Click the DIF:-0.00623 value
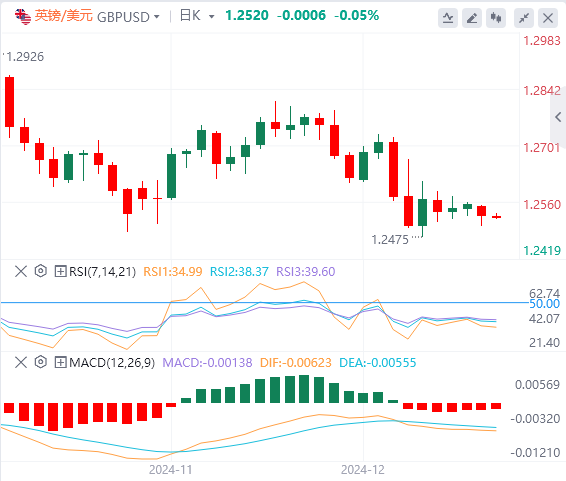This screenshot has width=566, height=481. pos(296,362)
